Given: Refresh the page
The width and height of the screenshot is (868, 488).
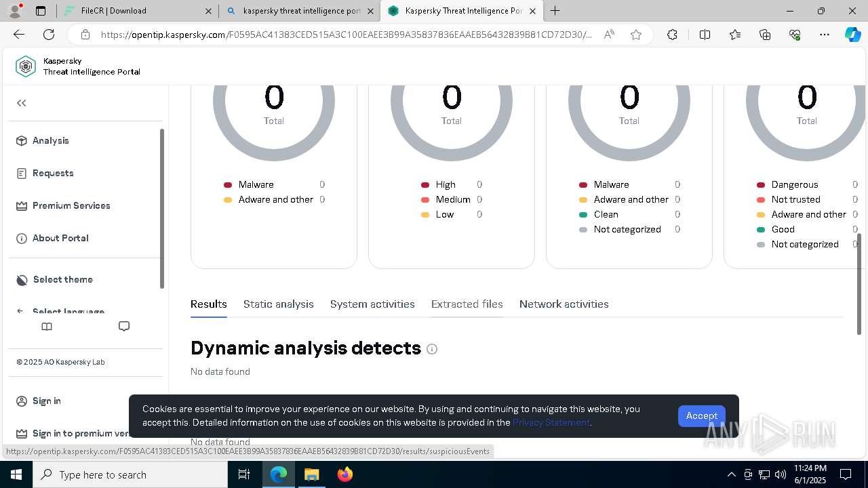Looking at the screenshot, I should point(49,35).
